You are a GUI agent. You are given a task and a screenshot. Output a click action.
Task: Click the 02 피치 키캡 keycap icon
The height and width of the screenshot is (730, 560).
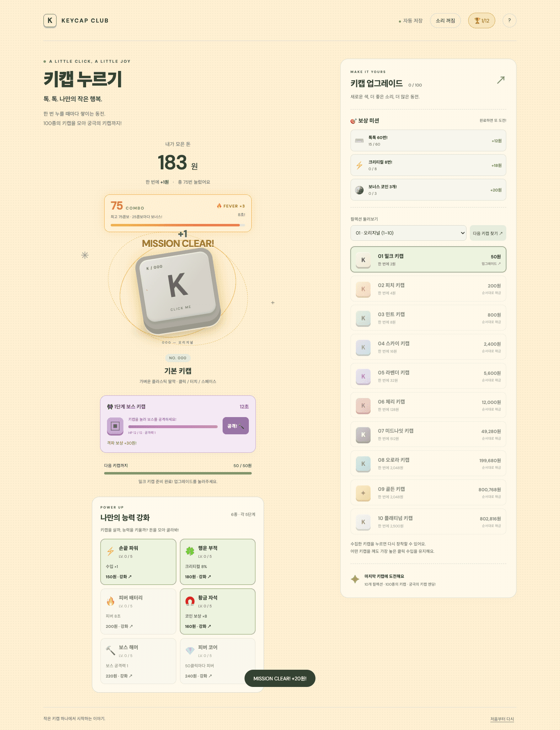point(363,289)
